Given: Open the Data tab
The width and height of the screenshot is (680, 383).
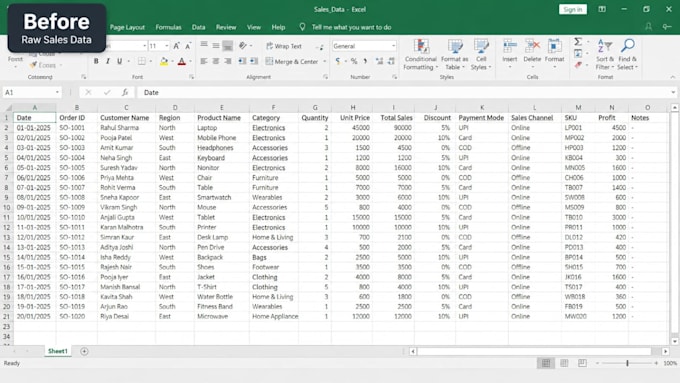Looking at the screenshot, I should [x=199, y=27].
